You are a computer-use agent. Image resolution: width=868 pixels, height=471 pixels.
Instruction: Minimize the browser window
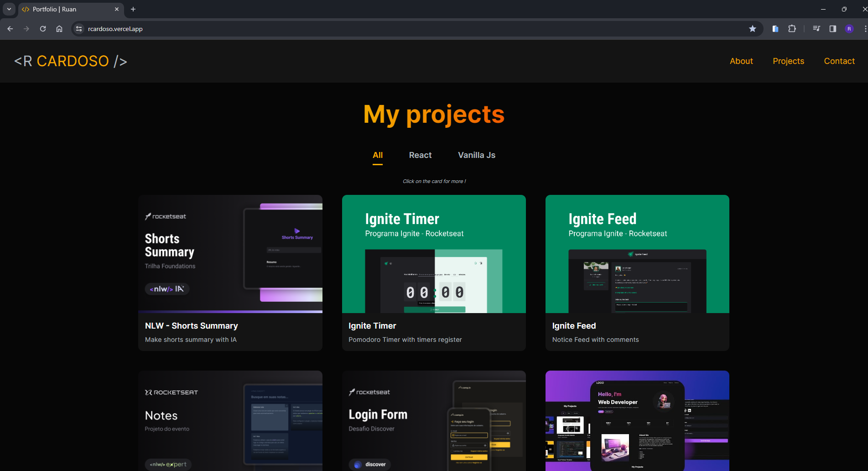823,9
